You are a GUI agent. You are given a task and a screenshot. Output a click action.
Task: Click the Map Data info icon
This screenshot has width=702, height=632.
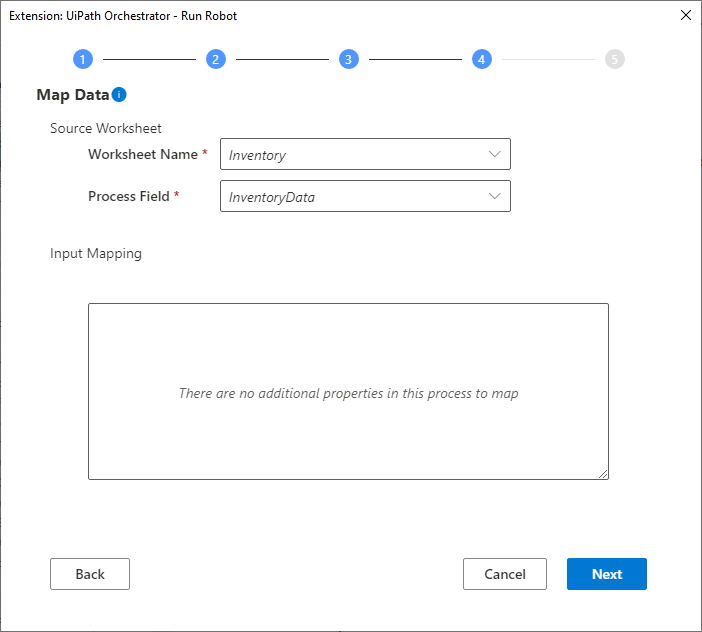click(119, 94)
